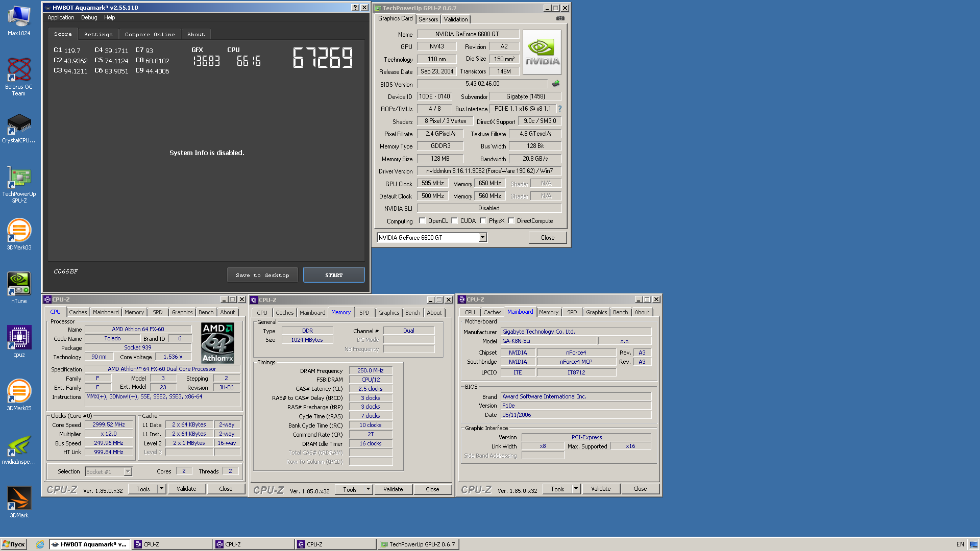Toggle OpenCL checkbox in GPU-Z
Viewport: 980px width, 551px height.
pos(422,221)
